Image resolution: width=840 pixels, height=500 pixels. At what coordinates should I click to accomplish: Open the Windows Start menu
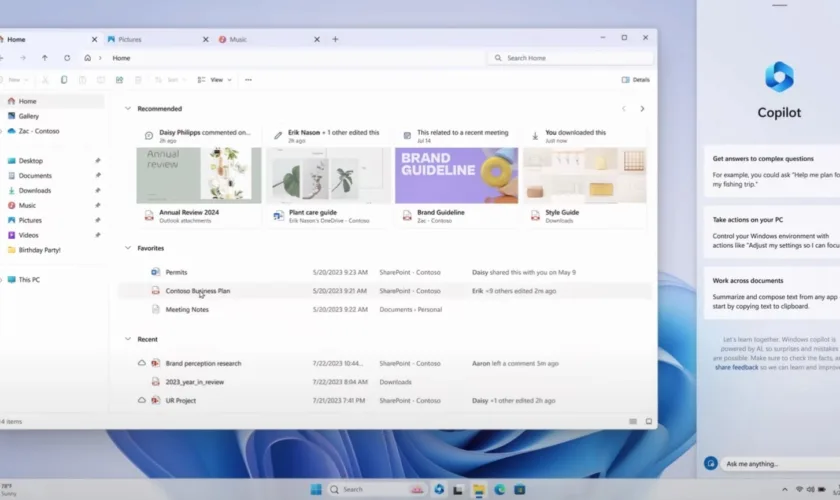click(316, 489)
